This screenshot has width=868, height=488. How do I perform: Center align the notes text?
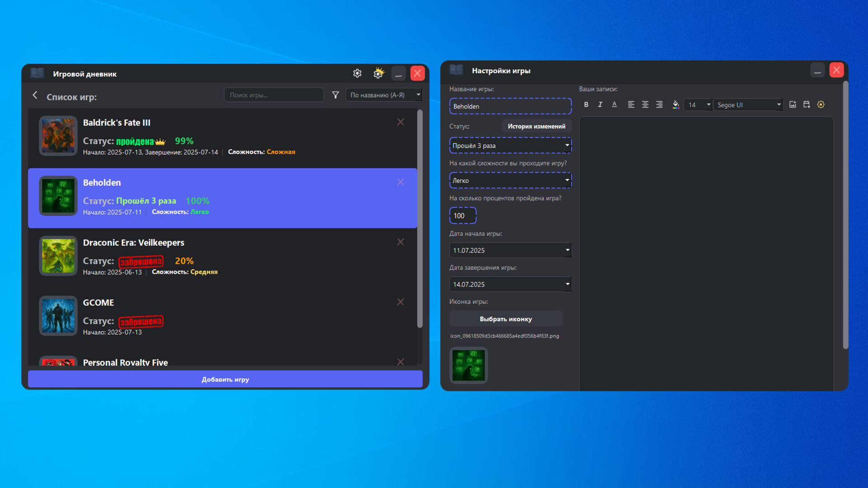pos(645,105)
